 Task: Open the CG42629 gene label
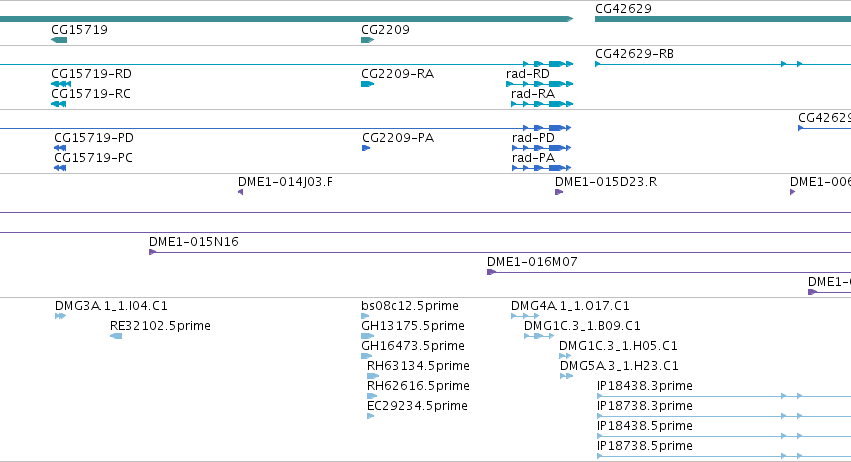[623, 9]
